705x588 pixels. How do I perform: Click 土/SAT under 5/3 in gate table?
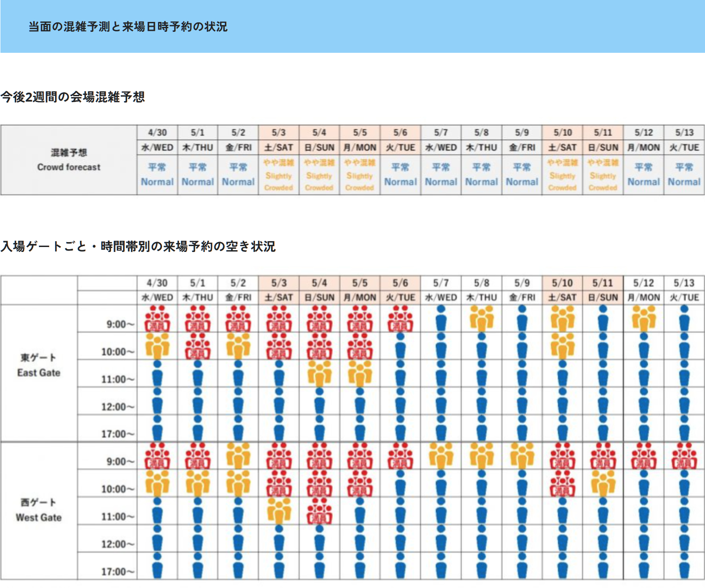[x=279, y=297]
